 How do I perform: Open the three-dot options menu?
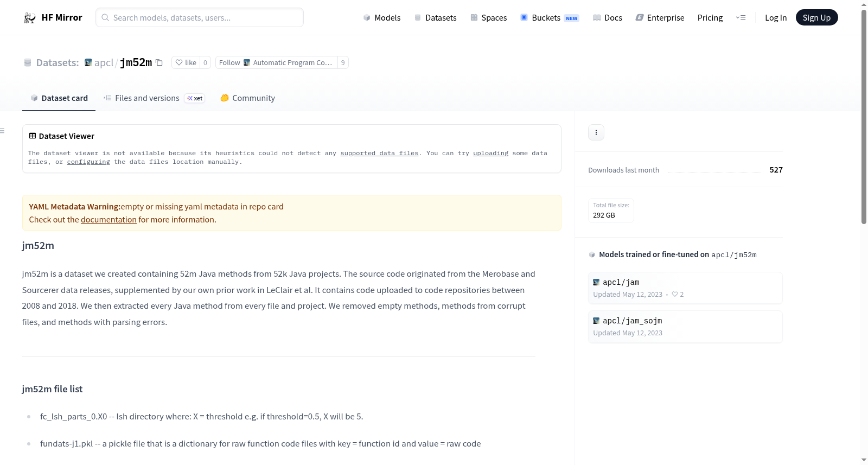(x=596, y=132)
